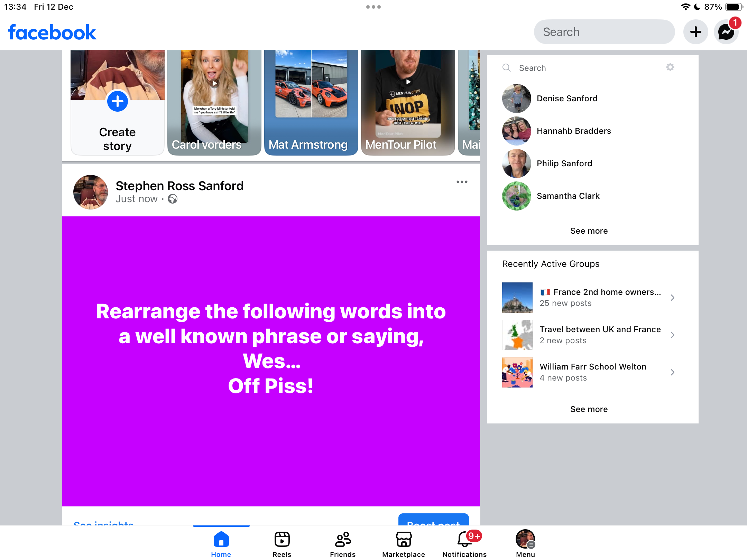
Task: Open contacts settings gear icon
Action: click(670, 67)
